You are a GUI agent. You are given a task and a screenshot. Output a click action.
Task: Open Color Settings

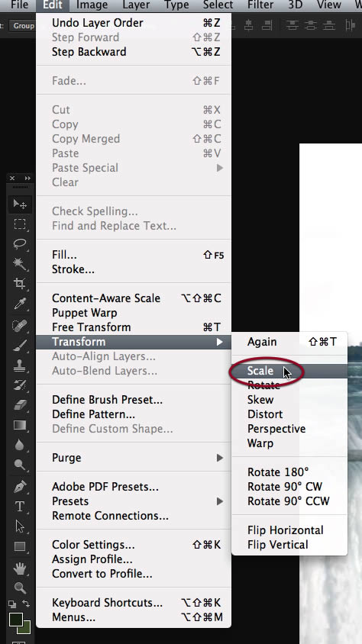(134, 545)
